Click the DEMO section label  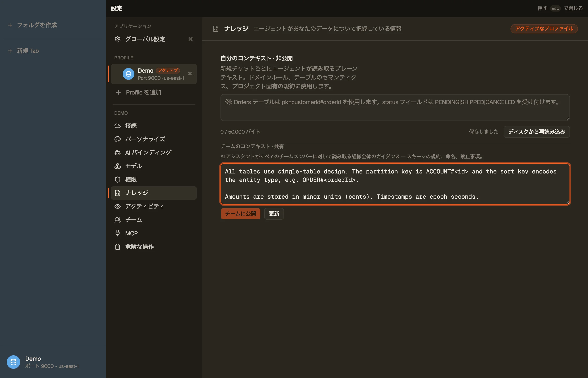point(121,113)
